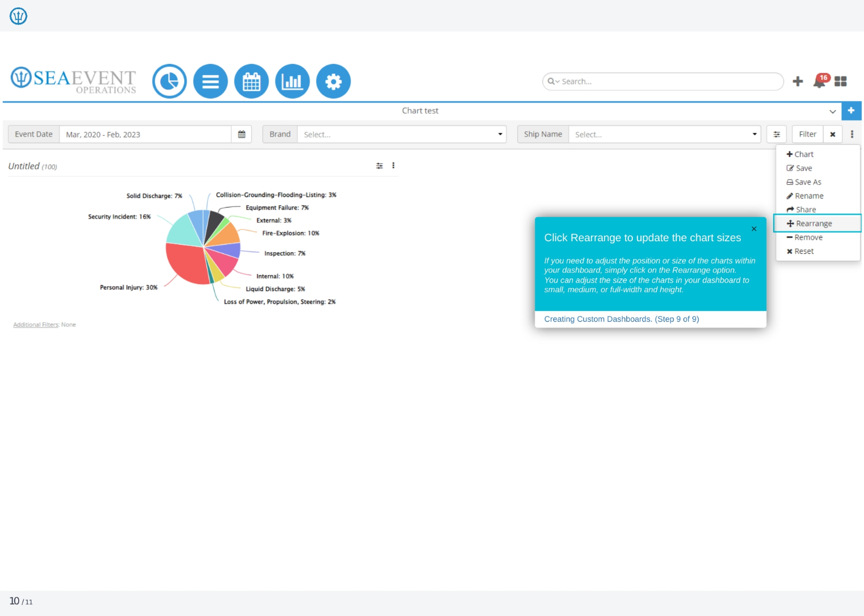The width and height of the screenshot is (864, 616).
Task: Click the Solid Discharge: 7% label
Action: (154, 196)
